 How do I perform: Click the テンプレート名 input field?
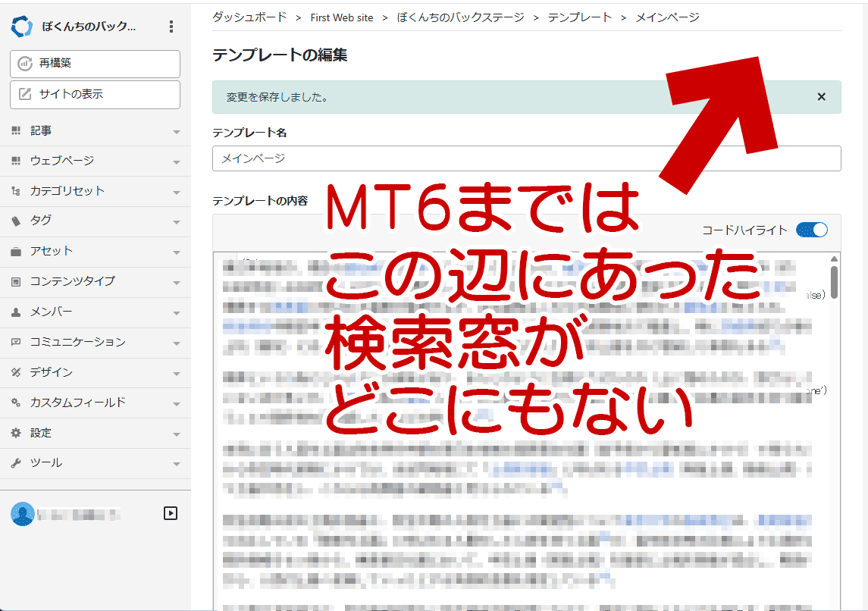(526, 158)
